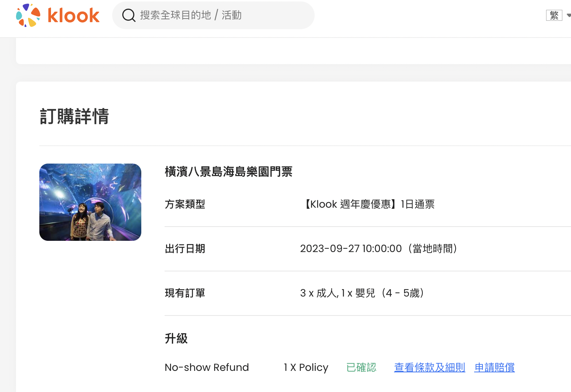Open 查看條款及細則 terms link
The width and height of the screenshot is (571, 392).
point(430,367)
